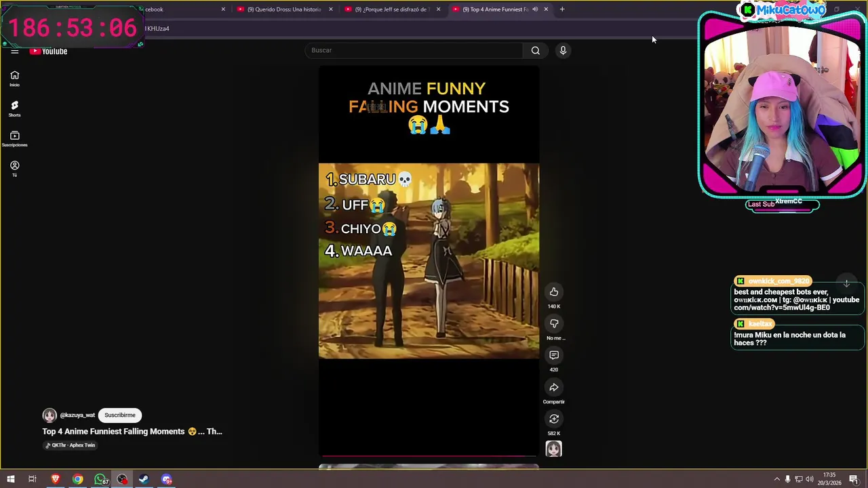Open the QKThr · Aphex Twin sound link
This screenshot has height=488, width=868.
(71, 445)
